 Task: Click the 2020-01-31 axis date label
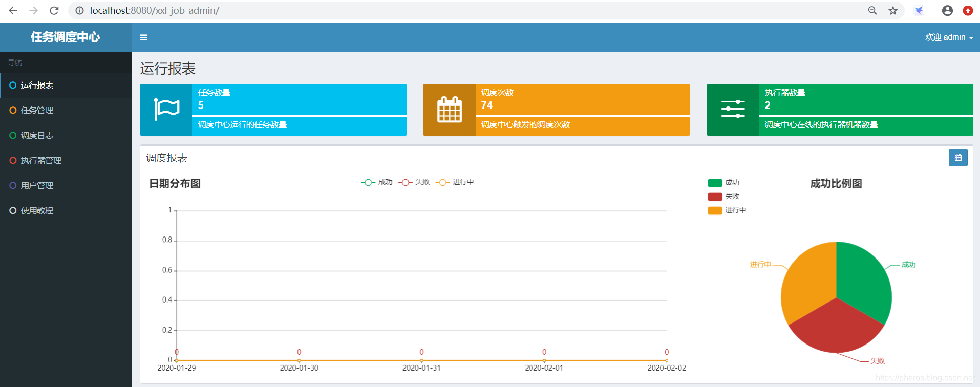point(421,368)
